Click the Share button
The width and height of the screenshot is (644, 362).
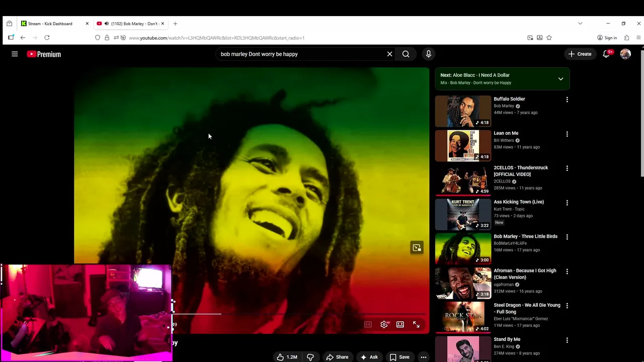(x=337, y=357)
